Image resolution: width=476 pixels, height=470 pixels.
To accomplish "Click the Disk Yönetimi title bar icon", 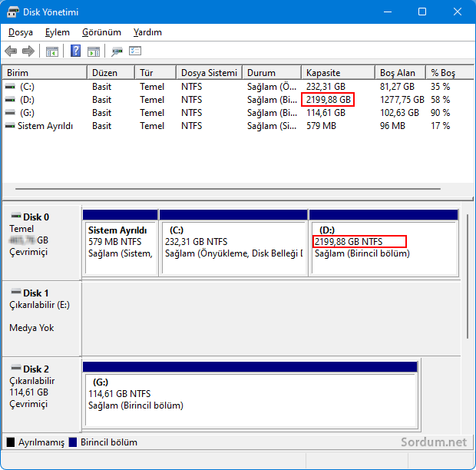I will point(12,12).
